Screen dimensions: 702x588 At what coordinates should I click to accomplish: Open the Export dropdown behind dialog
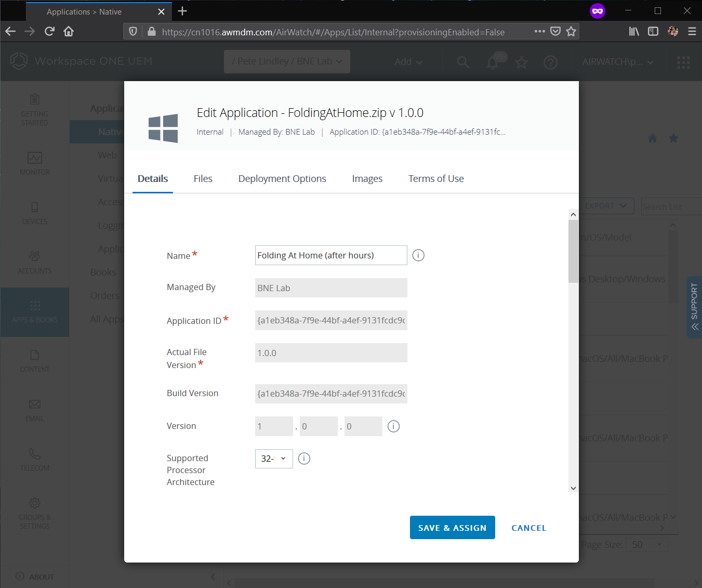[x=606, y=206]
